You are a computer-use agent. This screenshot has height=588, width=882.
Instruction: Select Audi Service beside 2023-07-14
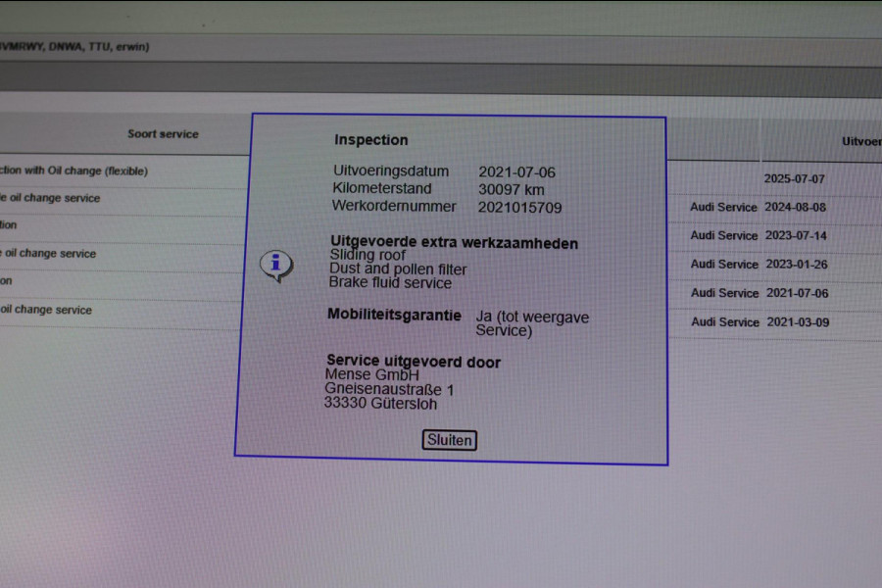click(723, 236)
